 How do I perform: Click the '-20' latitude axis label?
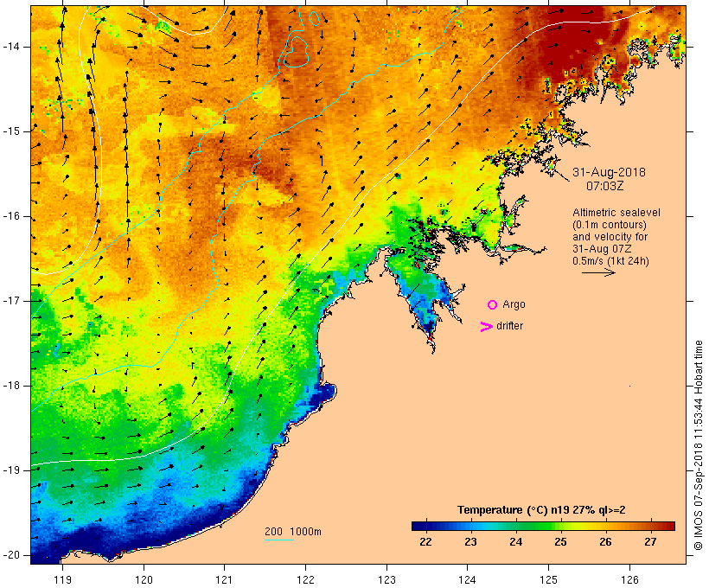11,555
